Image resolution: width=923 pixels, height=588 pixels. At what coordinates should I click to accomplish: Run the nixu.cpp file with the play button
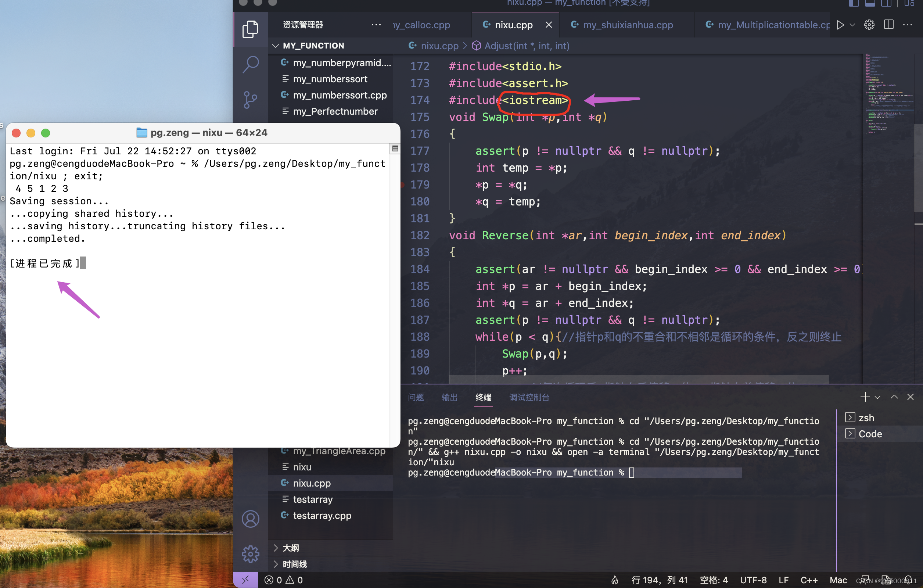[x=840, y=25]
